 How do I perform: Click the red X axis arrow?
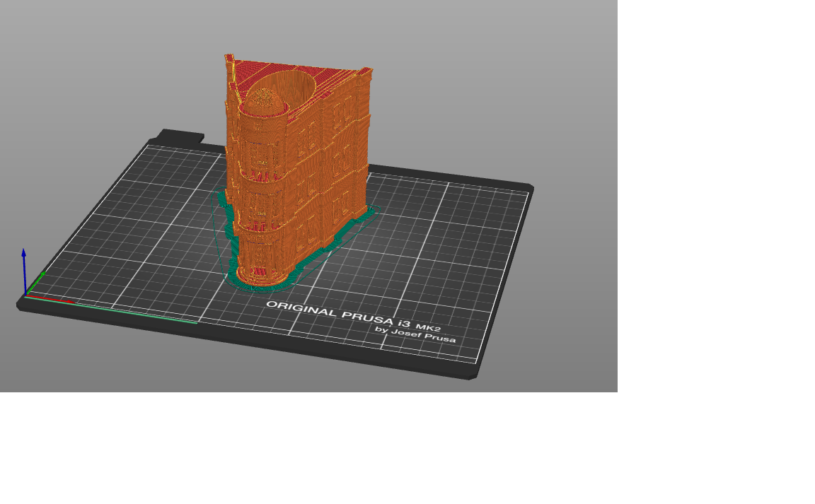coord(50,299)
